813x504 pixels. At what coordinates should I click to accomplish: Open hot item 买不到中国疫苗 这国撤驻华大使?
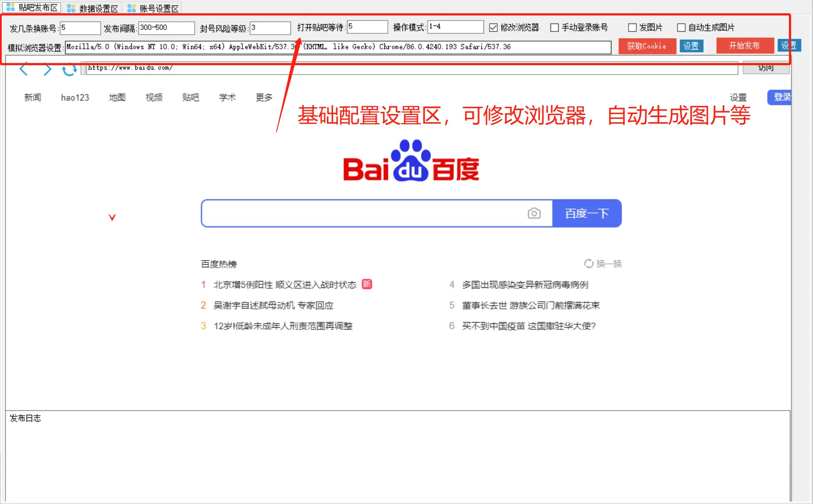pyautogui.click(x=529, y=326)
